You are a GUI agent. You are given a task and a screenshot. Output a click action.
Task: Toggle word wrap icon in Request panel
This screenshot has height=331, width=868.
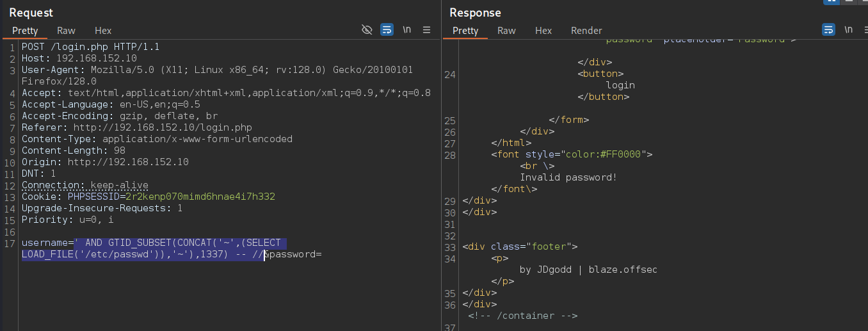coord(387,30)
